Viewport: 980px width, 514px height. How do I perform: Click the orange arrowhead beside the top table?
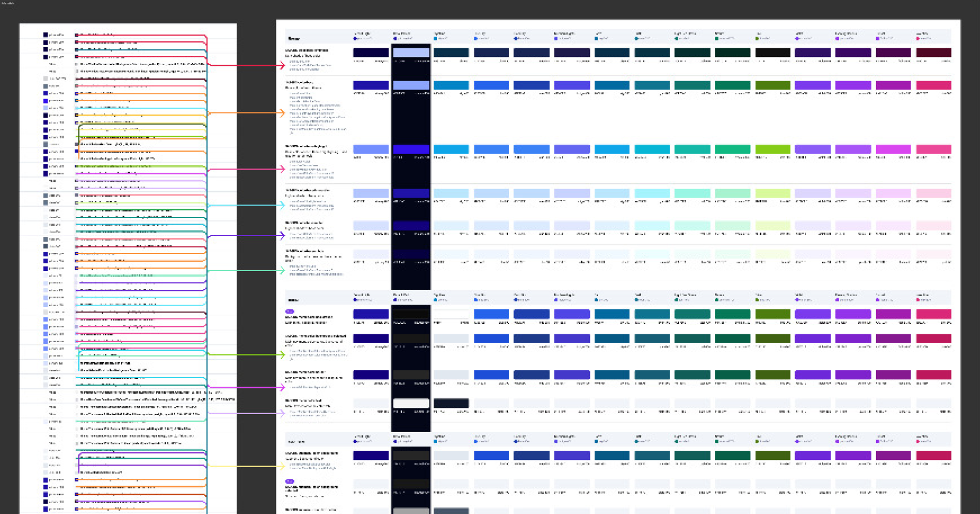[x=282, y=113]
